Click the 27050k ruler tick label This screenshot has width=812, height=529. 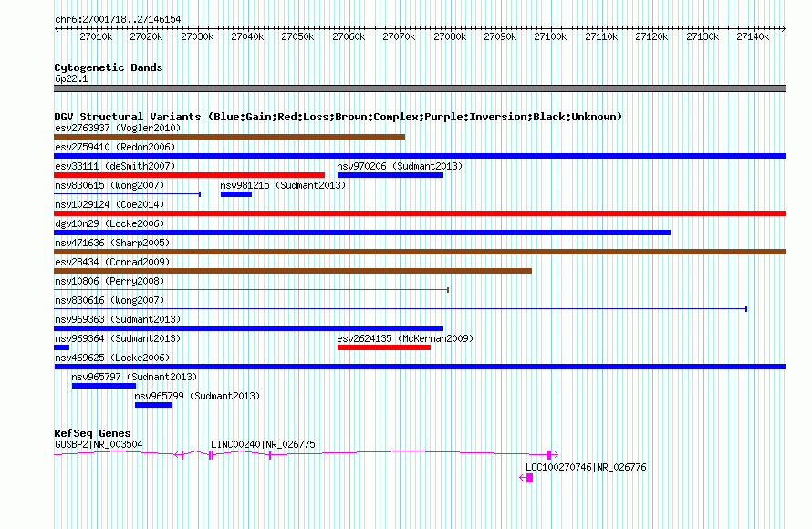(297, 36)
